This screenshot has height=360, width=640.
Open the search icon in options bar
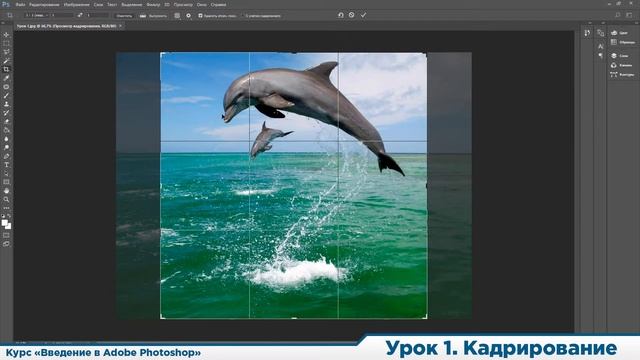618,15
